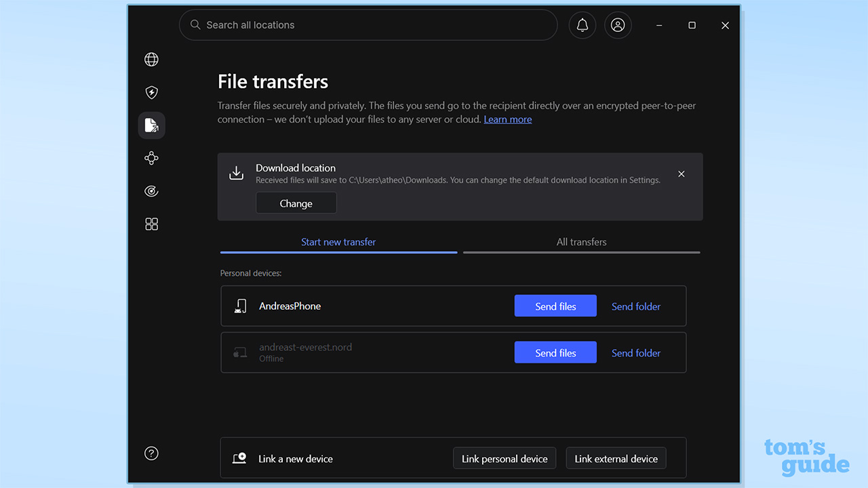The width and height of the screenshot is (868, 488).
Task: Open the grid dashboard icon in sidebar
Action: pyautogui.click(x=151, y=224)
